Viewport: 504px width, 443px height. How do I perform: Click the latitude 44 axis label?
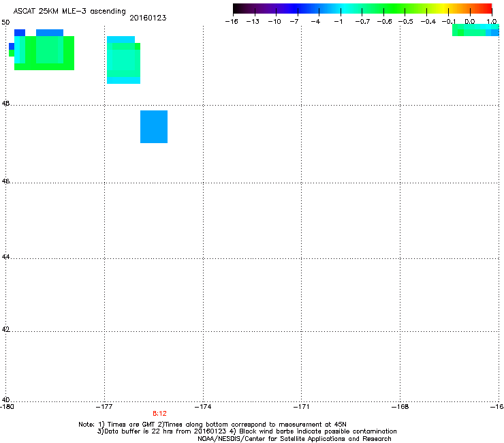click(x=5, y=257)
